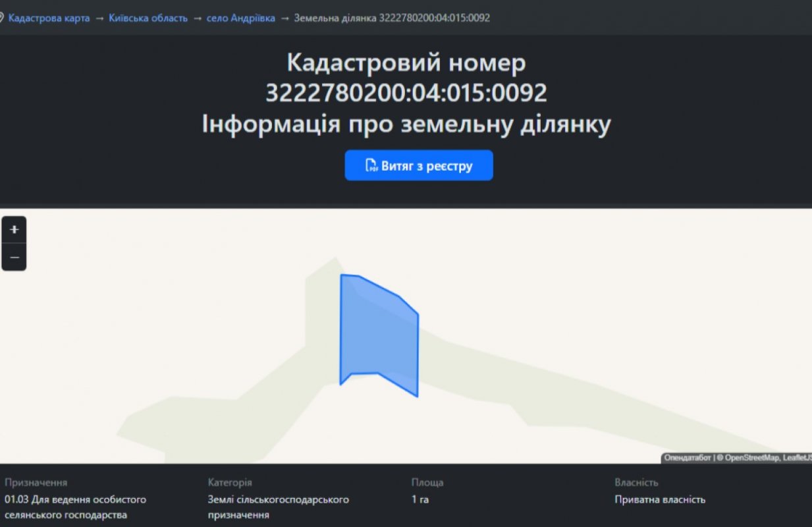Screen dimensions: 812x527
Task: Click the Категорія land category value
Action: (278, 507)
